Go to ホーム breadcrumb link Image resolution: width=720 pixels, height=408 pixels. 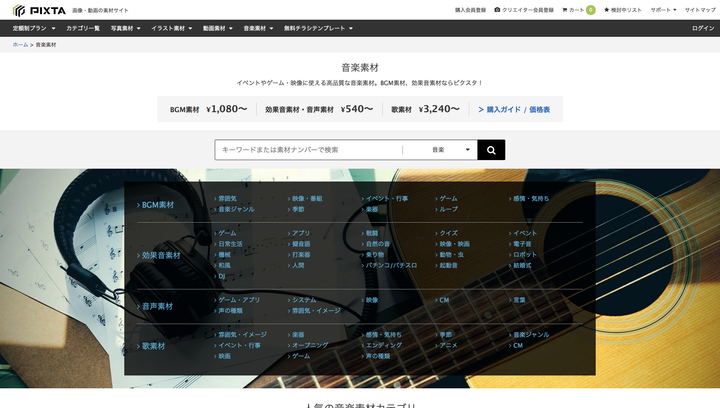20,45
